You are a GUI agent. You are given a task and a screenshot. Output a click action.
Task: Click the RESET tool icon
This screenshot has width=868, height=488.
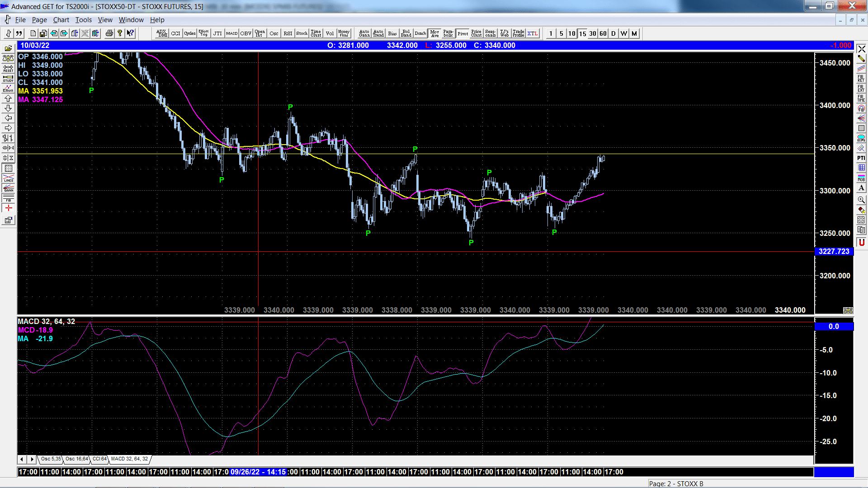(8, 68)
